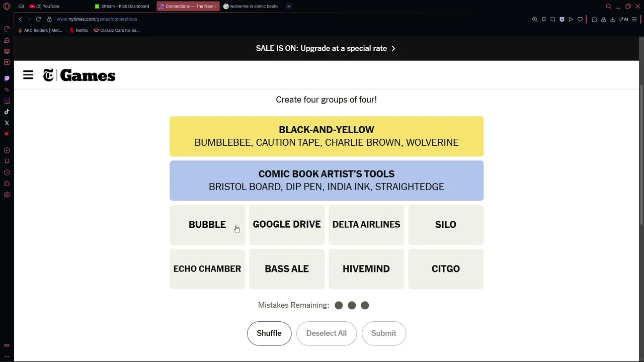Image resolution: width=644 pixels, height=362 pixels.
Task: Select the BASS ALE tile
Action: [287, 269]
